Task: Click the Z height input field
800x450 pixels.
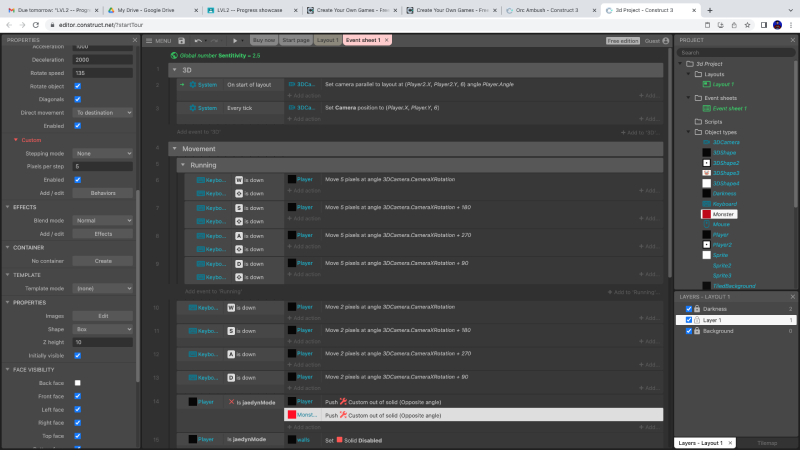Action: pos(103,342)
